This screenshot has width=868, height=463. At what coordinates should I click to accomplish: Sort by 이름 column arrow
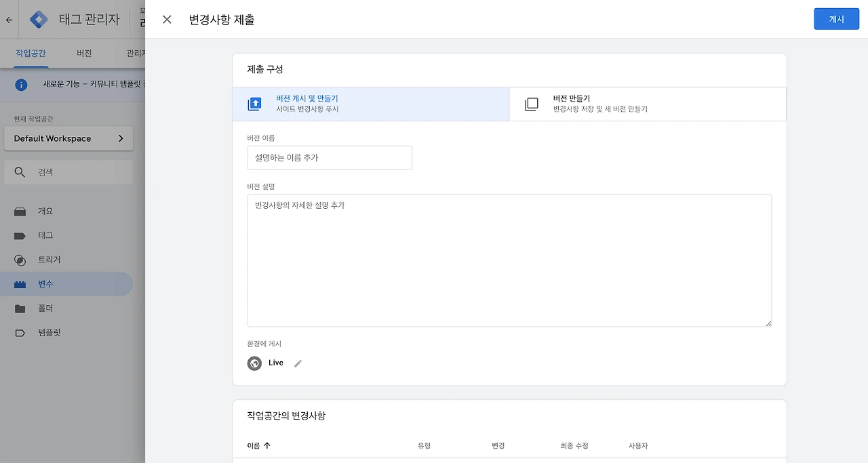[x=267, y=445]
